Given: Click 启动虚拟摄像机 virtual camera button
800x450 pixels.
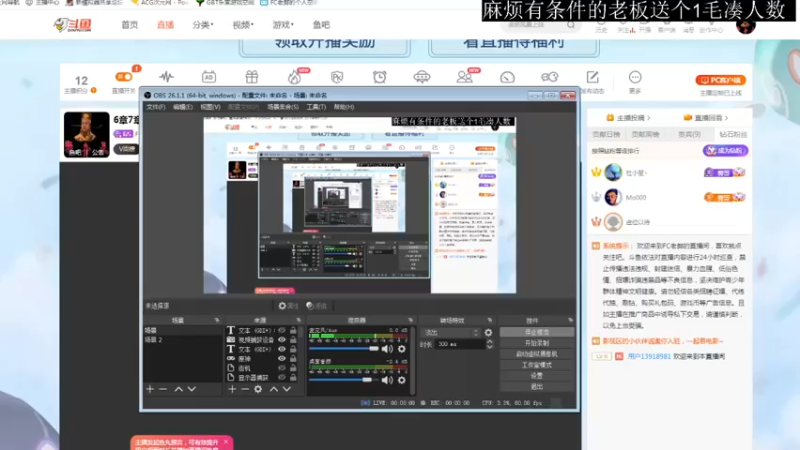Looking at the screenshot, I should pyautogui.click(x=537, y=354).
